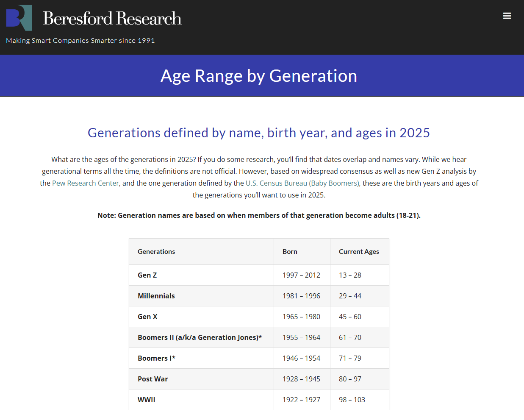The image size is (524, 420).
Task: Click the Beresford Research BR logo
Action: [19, 18]
